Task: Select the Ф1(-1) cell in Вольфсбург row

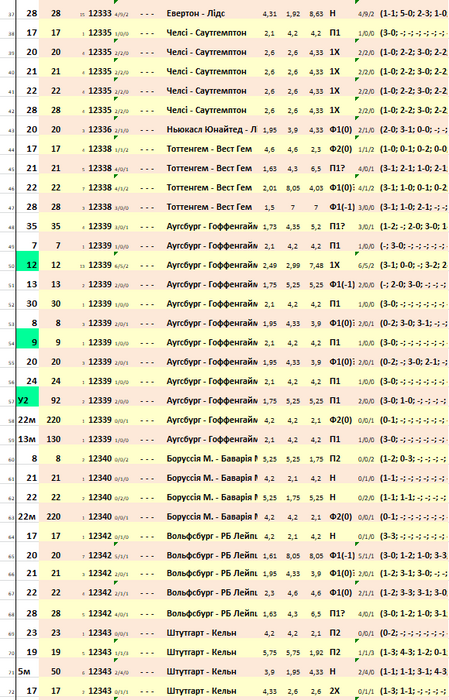Action: [342, 556]
